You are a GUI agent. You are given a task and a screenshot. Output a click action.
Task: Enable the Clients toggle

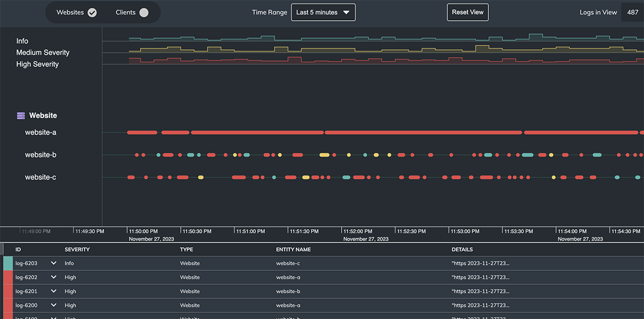144,13
